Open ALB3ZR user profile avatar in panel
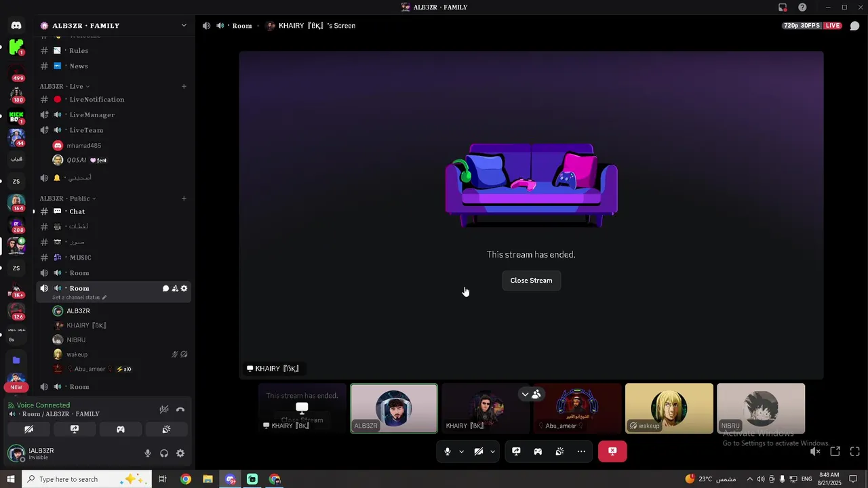This screenshot has width=868, height=488. click(16, 453)
